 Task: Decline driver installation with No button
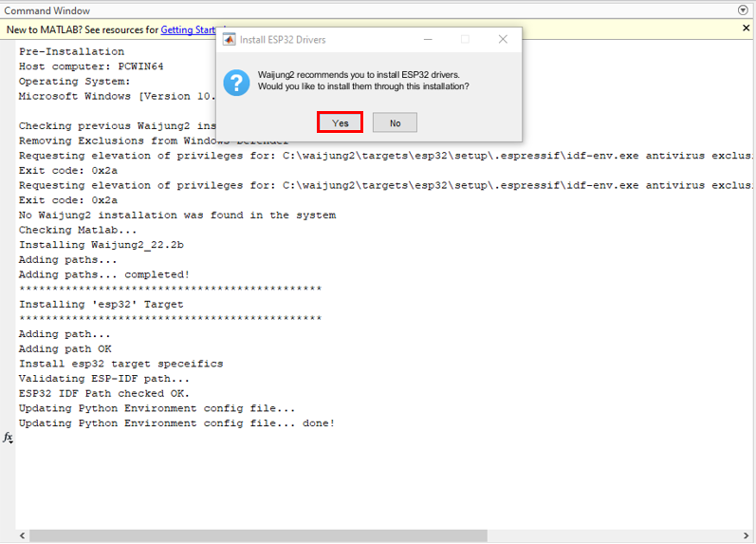point(395,123)
